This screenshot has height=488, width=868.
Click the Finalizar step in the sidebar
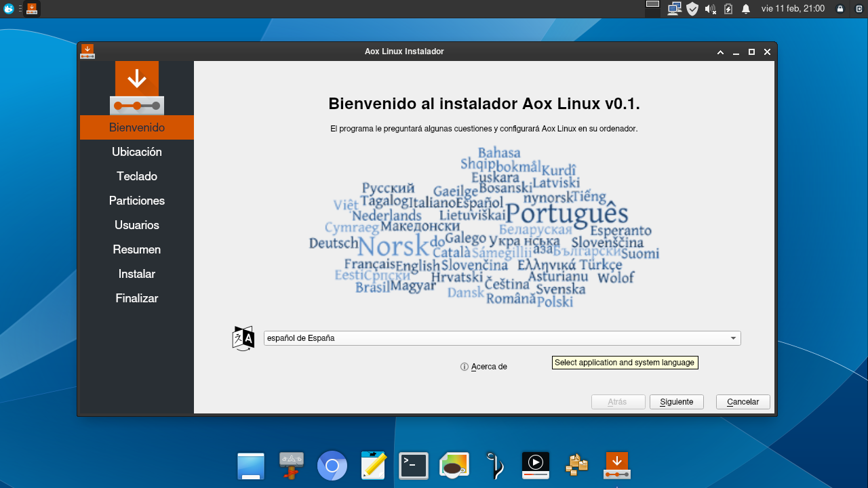pos(137,298)
